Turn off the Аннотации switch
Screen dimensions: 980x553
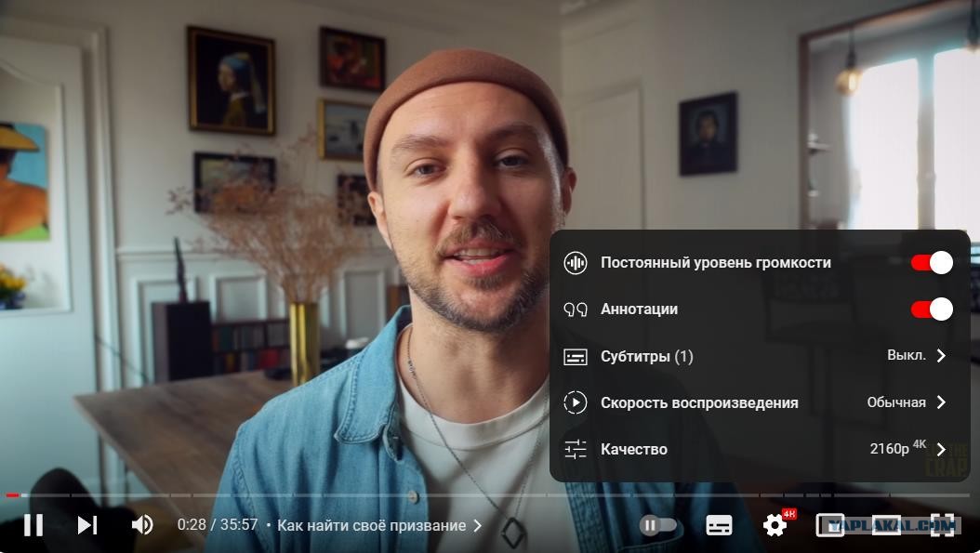932,309
